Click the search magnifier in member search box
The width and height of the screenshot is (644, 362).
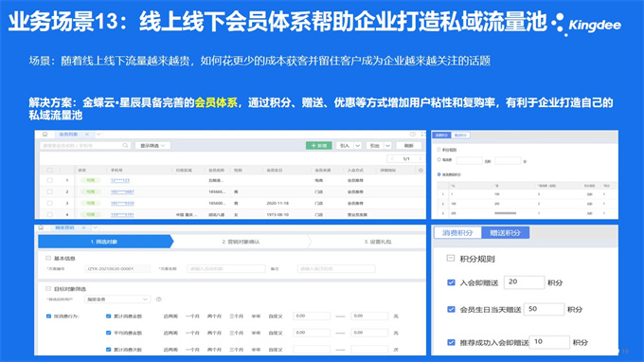point(125,145)
